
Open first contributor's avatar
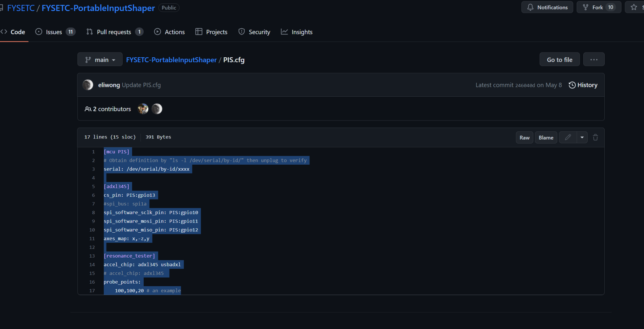(x=143, y=109)
